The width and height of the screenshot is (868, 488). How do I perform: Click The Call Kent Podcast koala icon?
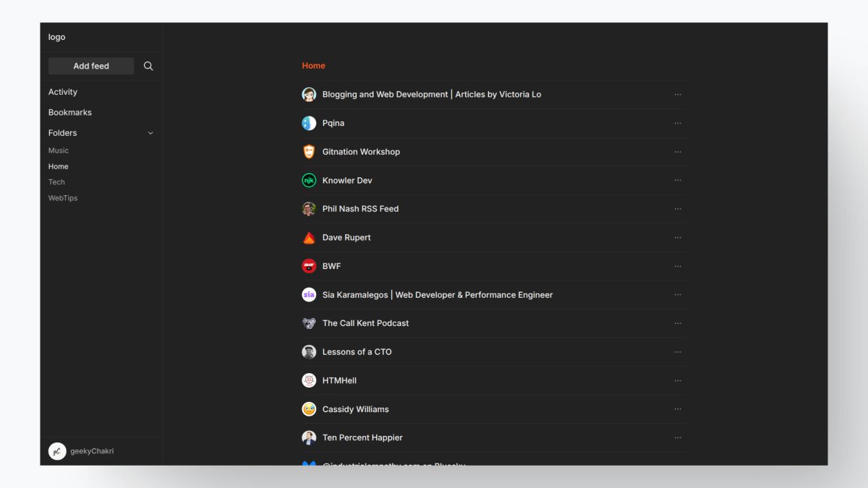point(309,323)
